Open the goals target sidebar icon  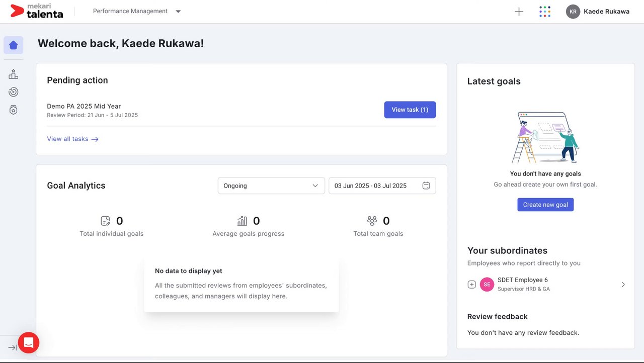(14, 92)
